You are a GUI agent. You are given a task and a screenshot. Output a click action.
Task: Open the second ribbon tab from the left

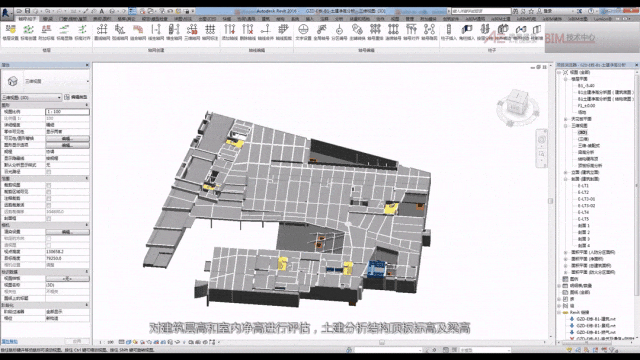(x=48, y=19)
